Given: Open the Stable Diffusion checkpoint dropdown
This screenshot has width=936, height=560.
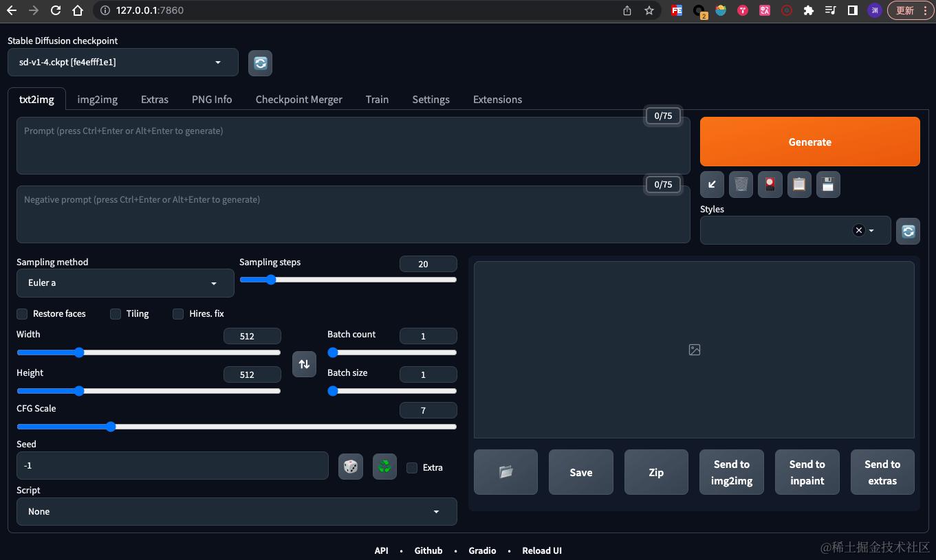Looking at the screenshot, I should coord(123,63).
